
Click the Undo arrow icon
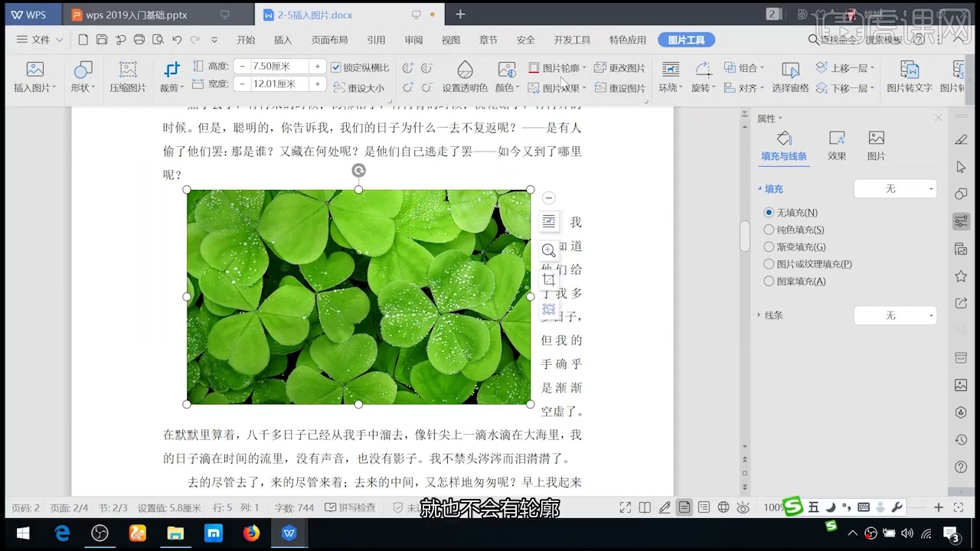177,39
